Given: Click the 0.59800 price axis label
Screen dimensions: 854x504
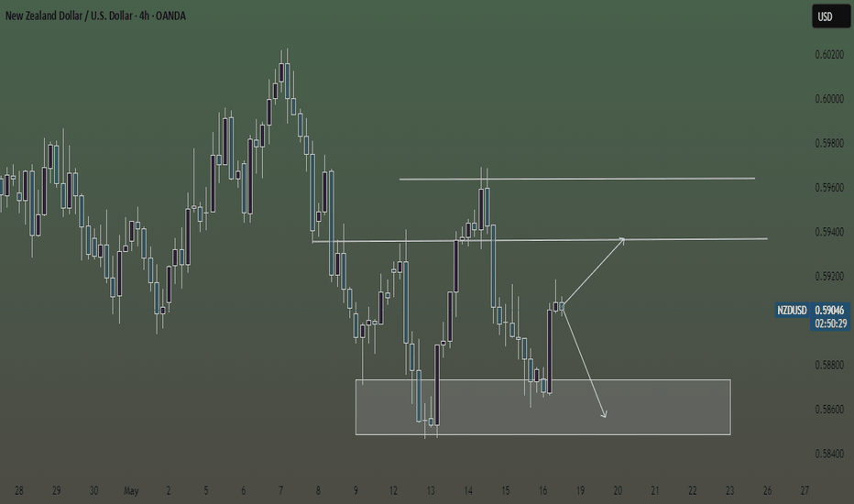Looking at the screenshot, I should coord(829,143).
